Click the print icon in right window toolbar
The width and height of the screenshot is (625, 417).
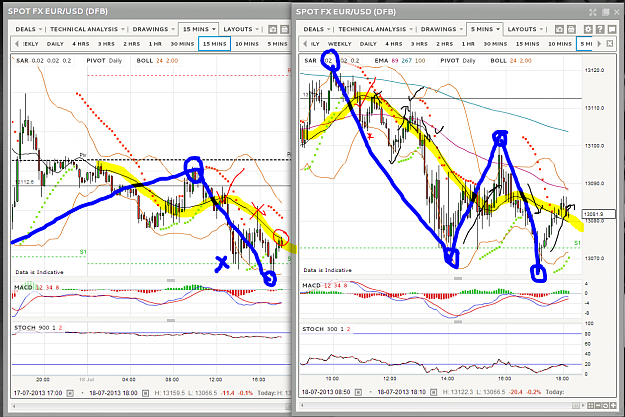pos(571,29)
